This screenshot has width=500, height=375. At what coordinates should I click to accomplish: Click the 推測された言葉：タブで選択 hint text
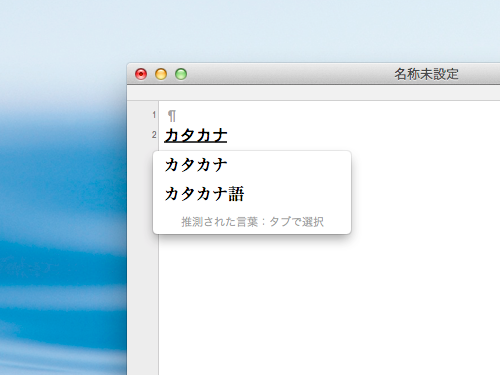[x=252, y=222]
